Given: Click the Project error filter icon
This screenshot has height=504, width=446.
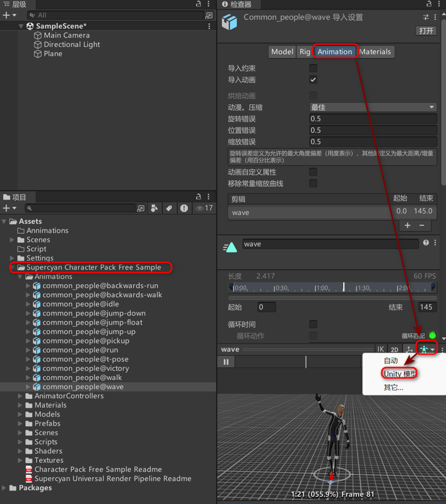Looking at the screenshot, I should 184,208.
